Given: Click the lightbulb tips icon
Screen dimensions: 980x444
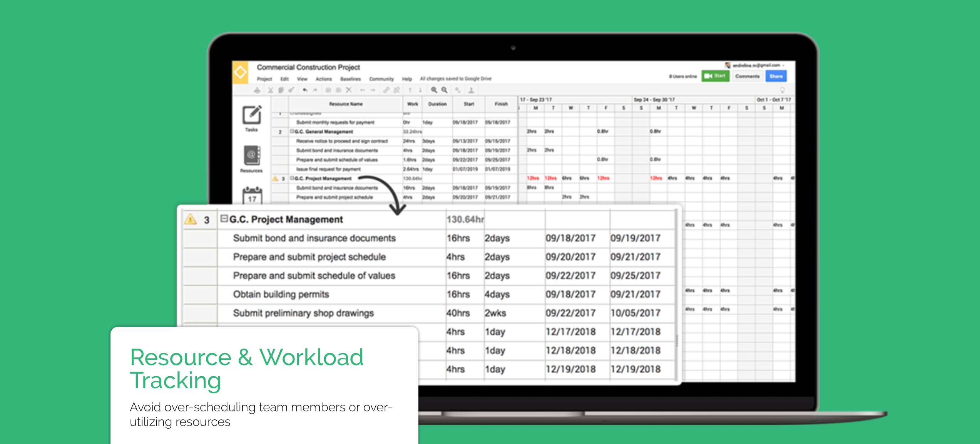Looking at the screenshot, I should click(782, 90).
